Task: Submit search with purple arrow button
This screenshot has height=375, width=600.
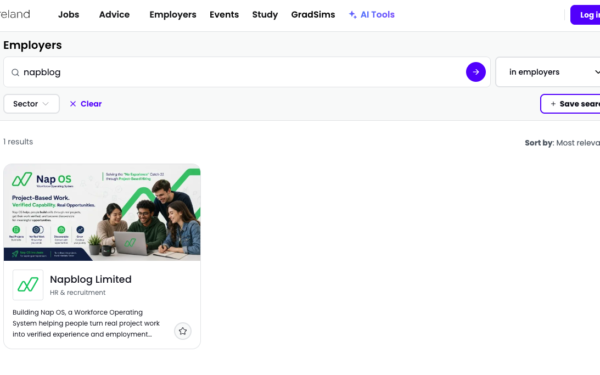Action: click(476, 72)
